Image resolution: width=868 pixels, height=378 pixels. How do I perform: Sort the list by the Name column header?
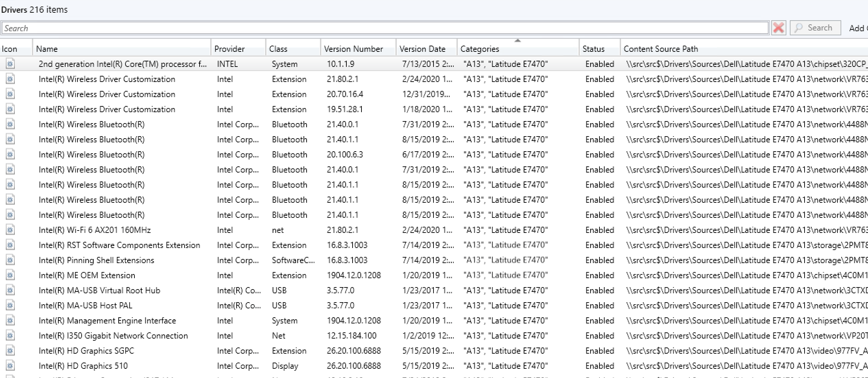tap(48, 49)
